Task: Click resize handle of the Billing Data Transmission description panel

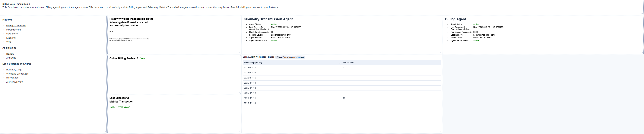Action: pyautogui.click(x=642, y=13)
